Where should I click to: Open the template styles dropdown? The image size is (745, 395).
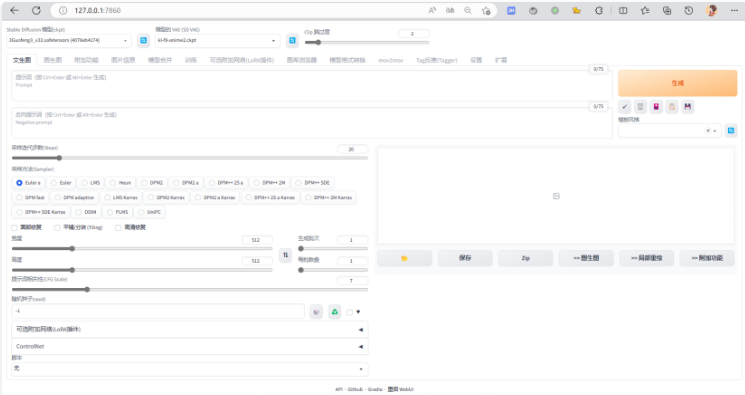(x=669, y=131)
